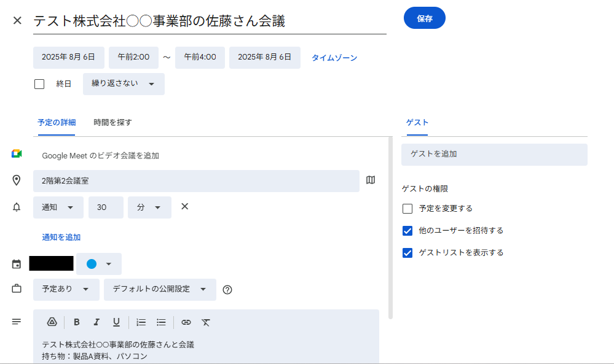Apply italic formatting in description toolbar
The height and width of the screenshot is (364, 614).
tap(96, 322)
